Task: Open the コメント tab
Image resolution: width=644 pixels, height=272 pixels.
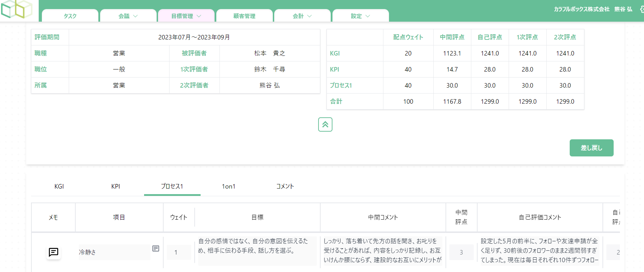Action: pos(285,186)
